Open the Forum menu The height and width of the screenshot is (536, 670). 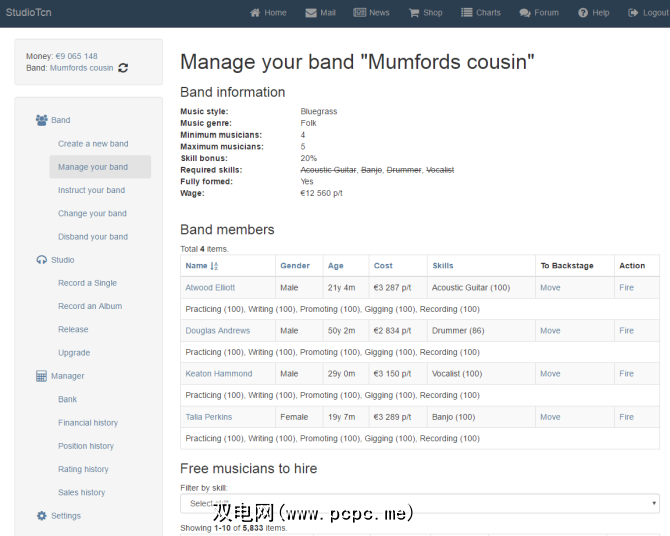coord(539,13)
